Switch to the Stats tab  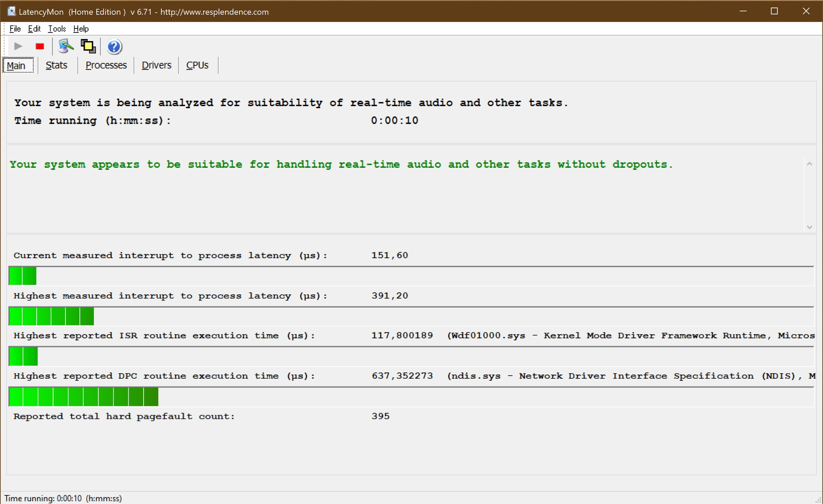[x=56, y=65]
